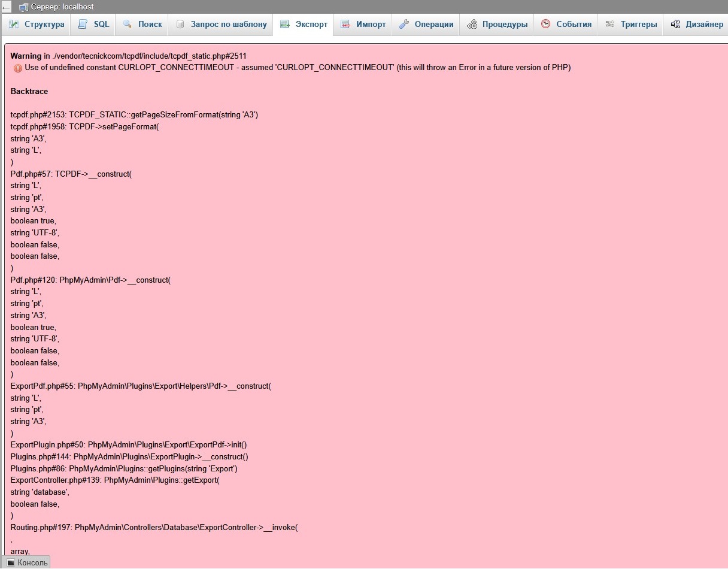
Task: Open the Сервер: localhost breadcrumb link
Action: tap(62, 7)
